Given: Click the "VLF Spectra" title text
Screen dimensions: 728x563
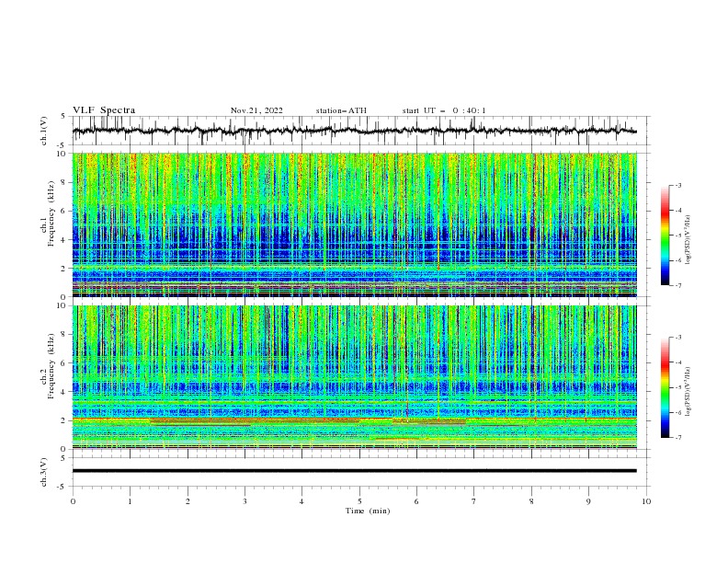Looking at the screenshot, I should (x=104, y=110).
